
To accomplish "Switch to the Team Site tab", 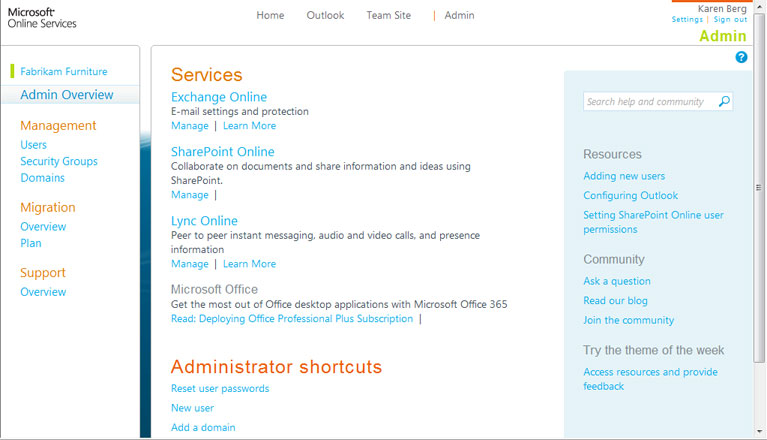I will [x=388, y=16].
